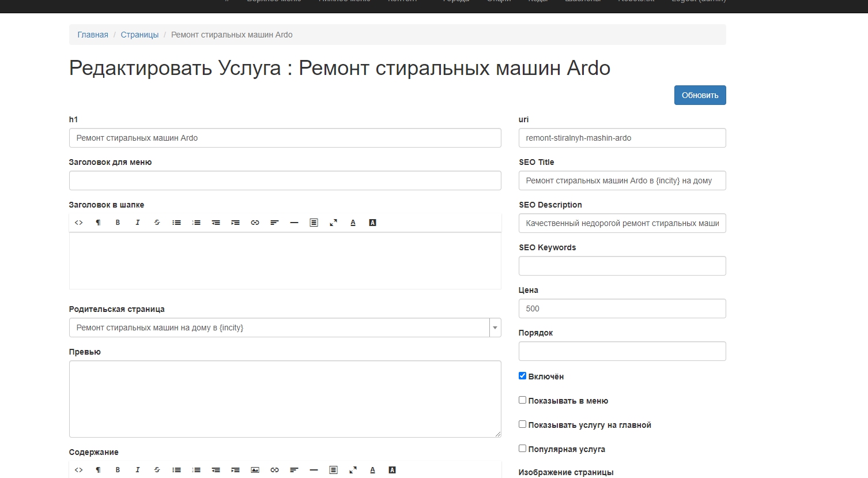Image resolution: width=868 pixels, height=478 pixels.
Task: Apply italic in Содержание editor
Action: click(x=138, y=470)
